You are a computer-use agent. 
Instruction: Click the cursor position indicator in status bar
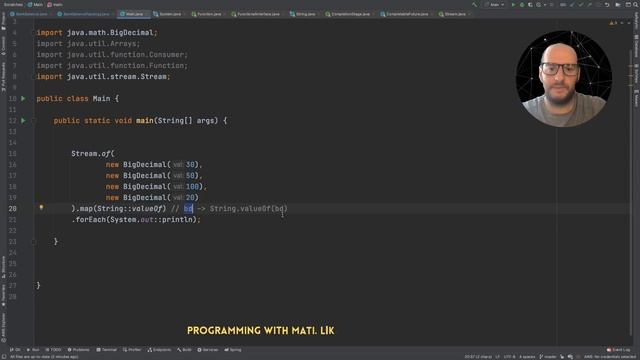pyautogui.click(x=478, y=357)
